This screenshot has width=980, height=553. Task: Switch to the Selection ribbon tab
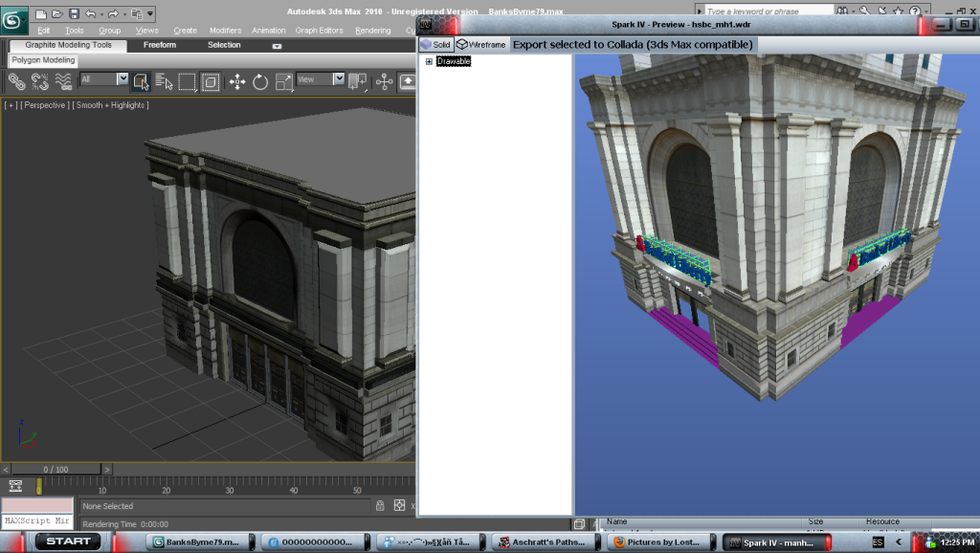224,45
